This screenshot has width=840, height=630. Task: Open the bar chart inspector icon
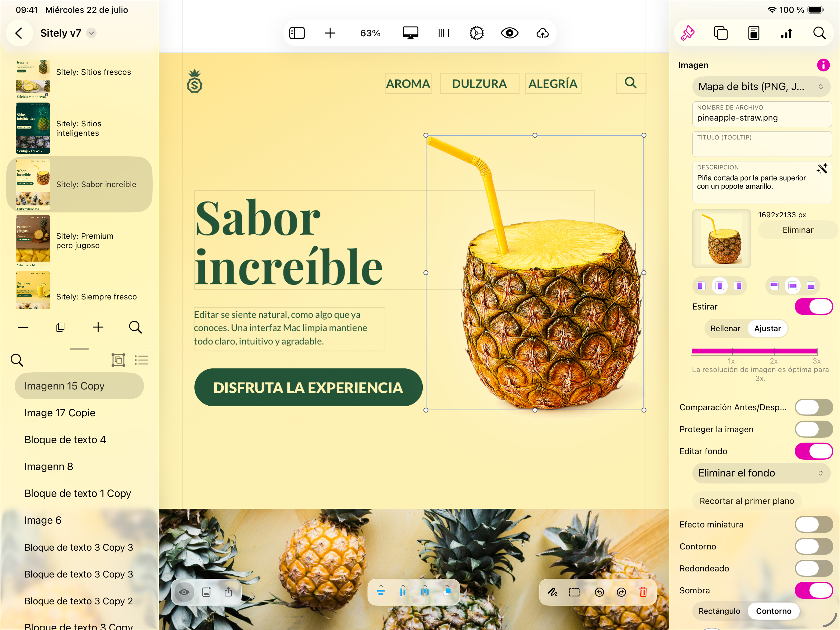(x=787, y=33)
